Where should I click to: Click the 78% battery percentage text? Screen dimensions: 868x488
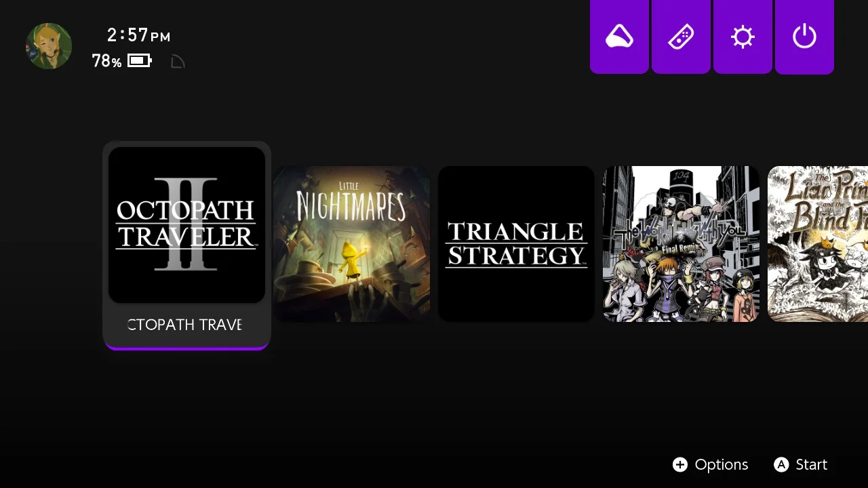pyautogui.click(x=106, y=62)
